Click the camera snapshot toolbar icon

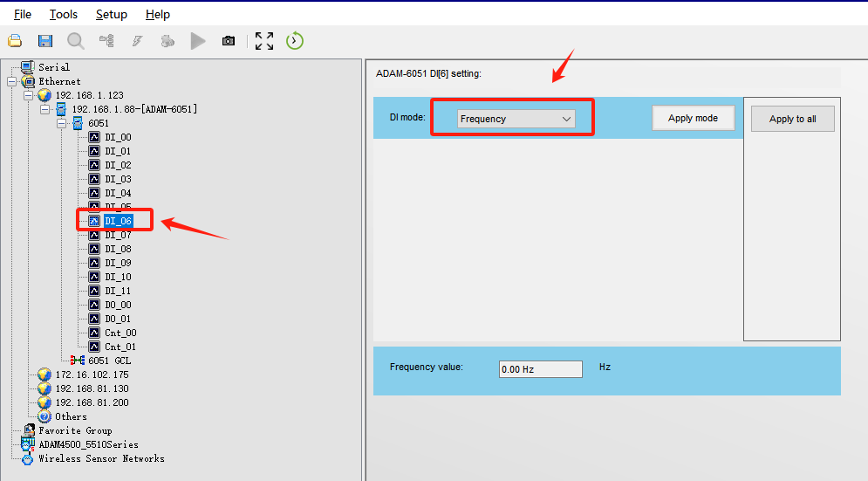point(229,41)
